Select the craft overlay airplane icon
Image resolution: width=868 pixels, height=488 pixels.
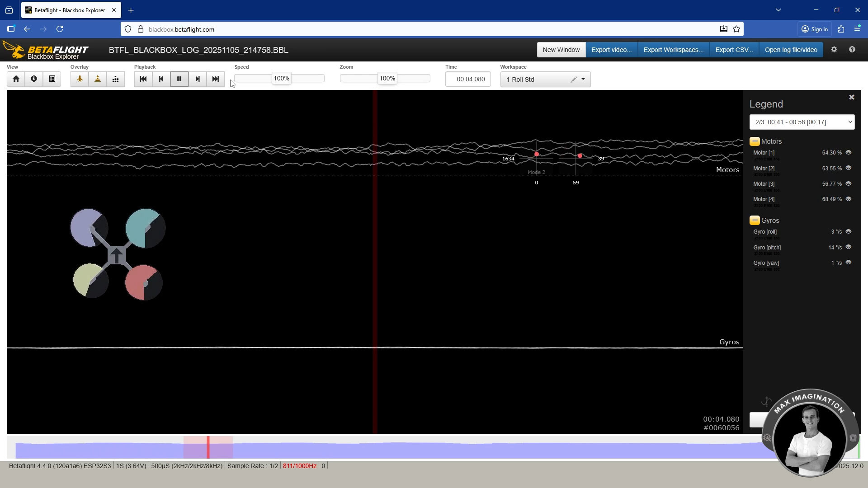pos(80,79)
